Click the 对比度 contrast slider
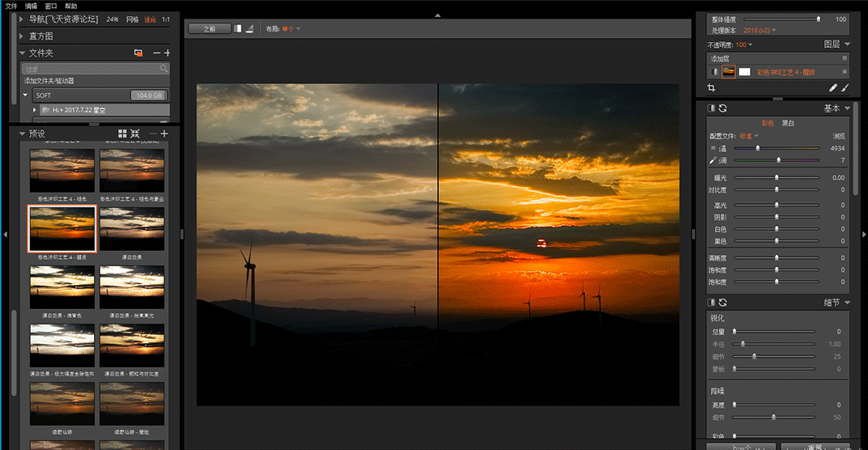Viewport: 868px width, 450px height. pos(777,189)
